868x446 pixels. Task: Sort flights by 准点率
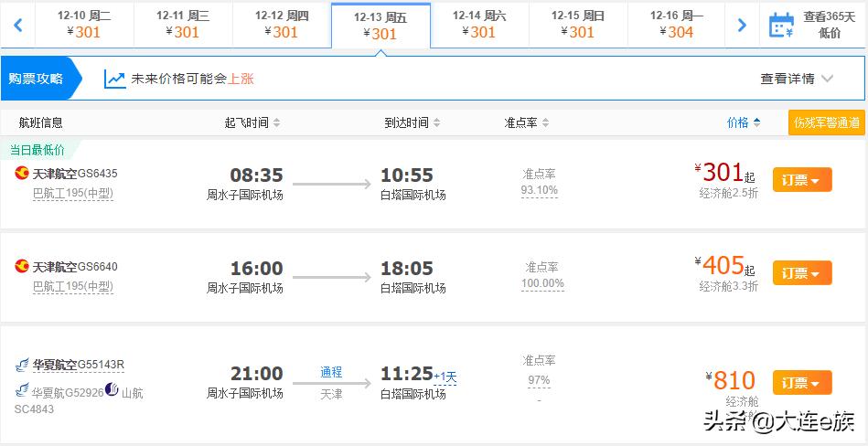coord(527,122)
